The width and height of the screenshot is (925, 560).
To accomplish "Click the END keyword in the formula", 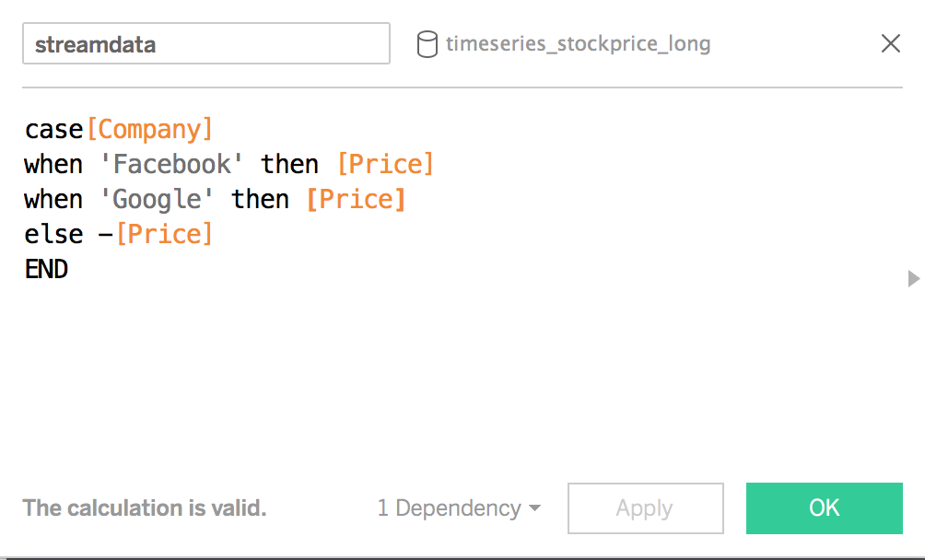I will (x=46, y=269).
